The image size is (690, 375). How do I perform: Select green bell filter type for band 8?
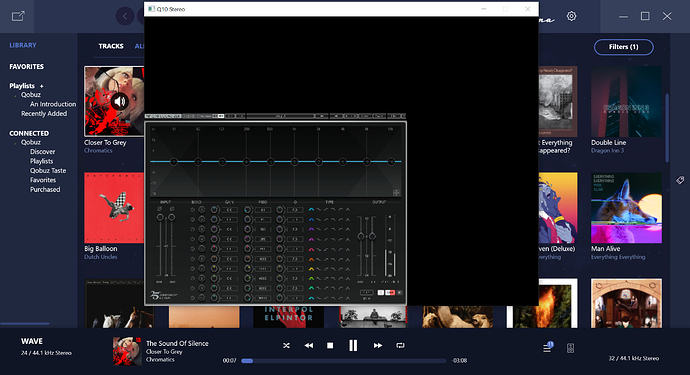click(311, 279)
